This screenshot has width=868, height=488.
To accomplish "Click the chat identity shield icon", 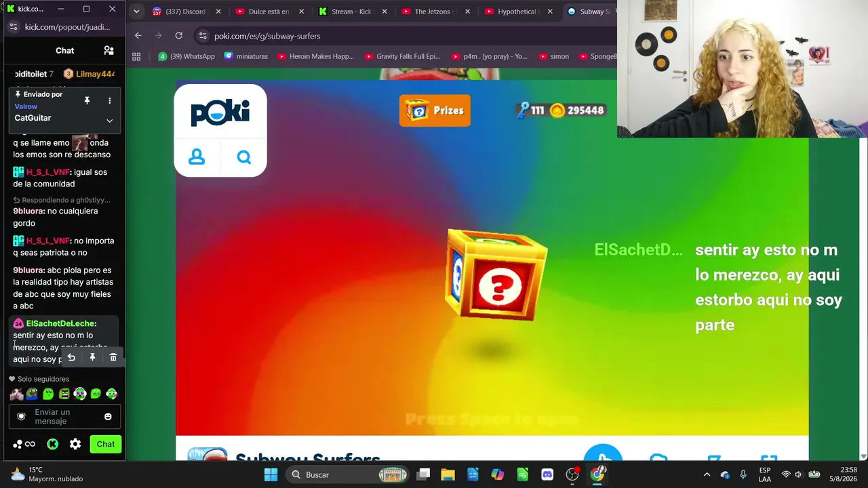I will tap(21, 416).
